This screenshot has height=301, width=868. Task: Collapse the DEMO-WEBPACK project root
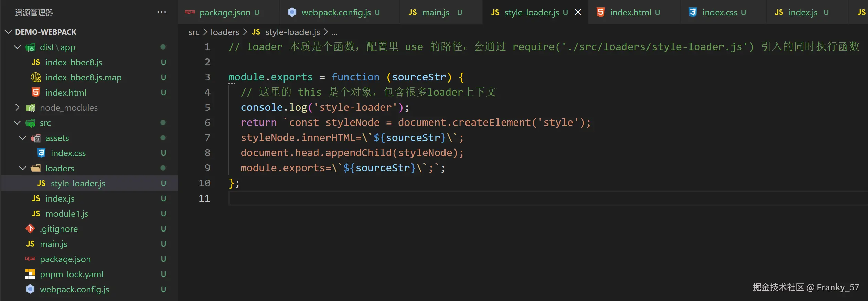coord(9,32)
